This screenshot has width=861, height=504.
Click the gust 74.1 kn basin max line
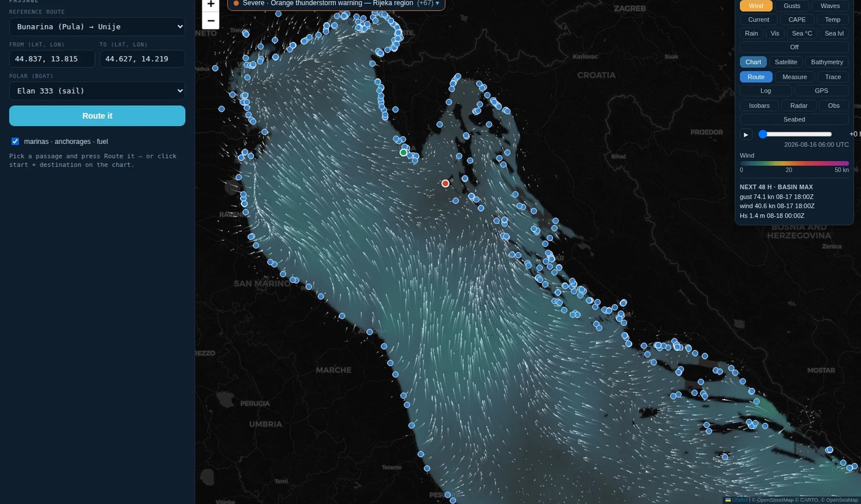(777, 197)
